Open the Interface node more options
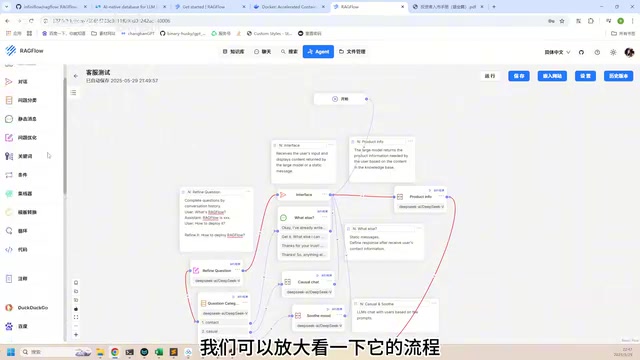The width and height of the screenshot is (640, 360). tap(325, 194)
